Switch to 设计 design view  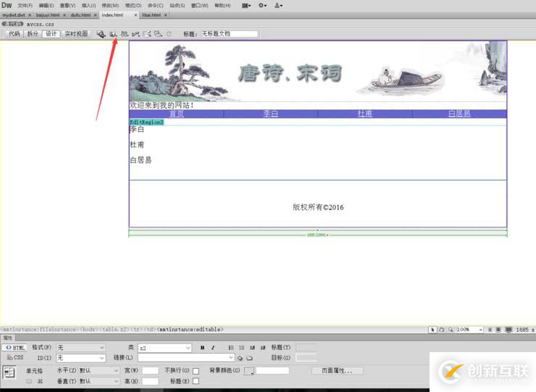click(51, 34)
